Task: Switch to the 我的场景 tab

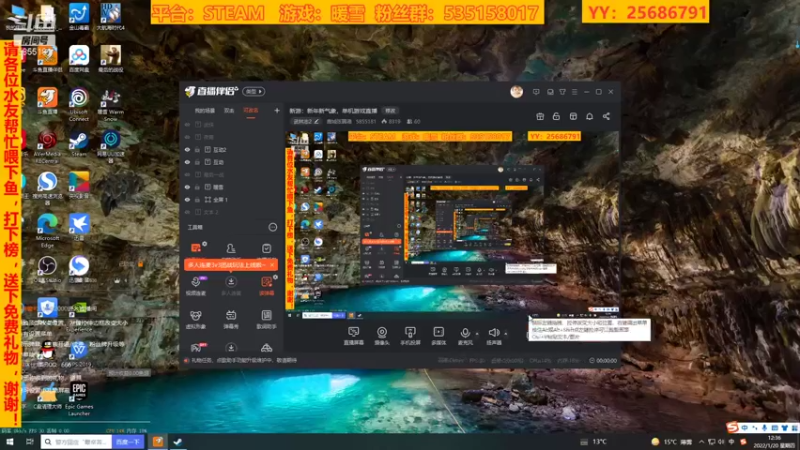Action: point(205,111)
